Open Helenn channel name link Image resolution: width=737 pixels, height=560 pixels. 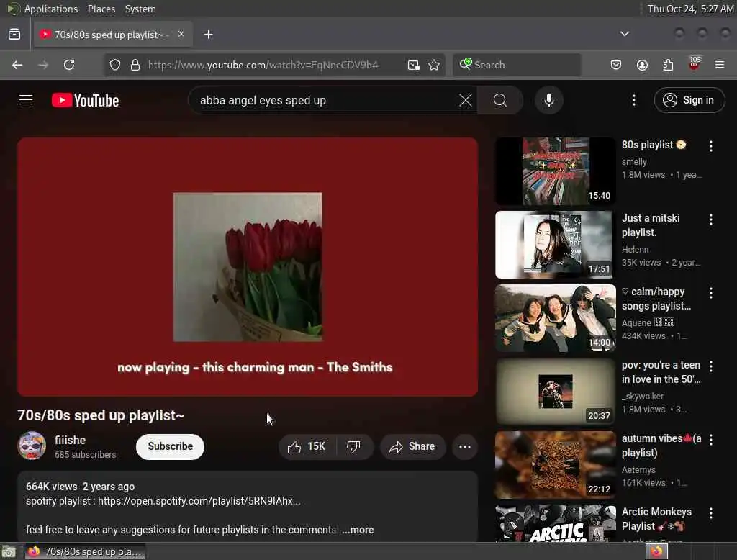tap(635, 250)
